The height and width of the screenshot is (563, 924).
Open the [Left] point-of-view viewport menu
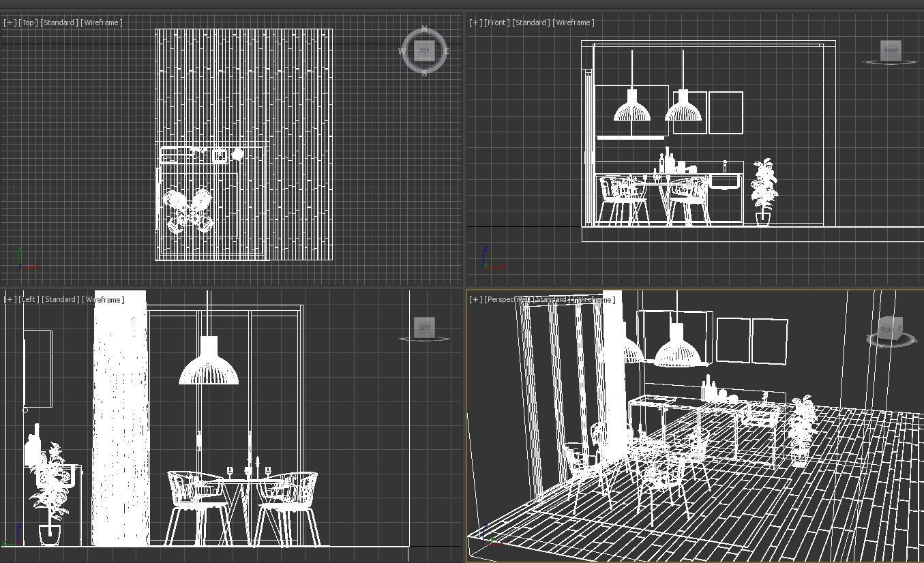[x=29, y=299]
